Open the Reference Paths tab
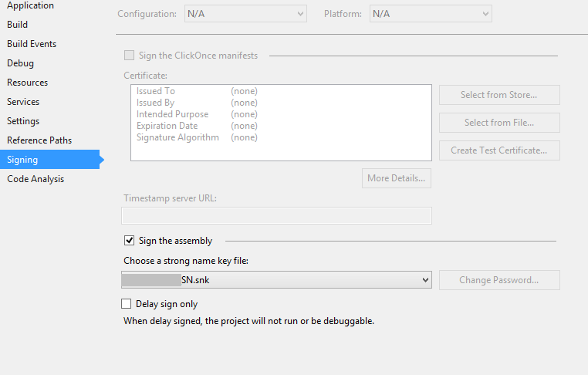588x375 pixels. [39, 140]
